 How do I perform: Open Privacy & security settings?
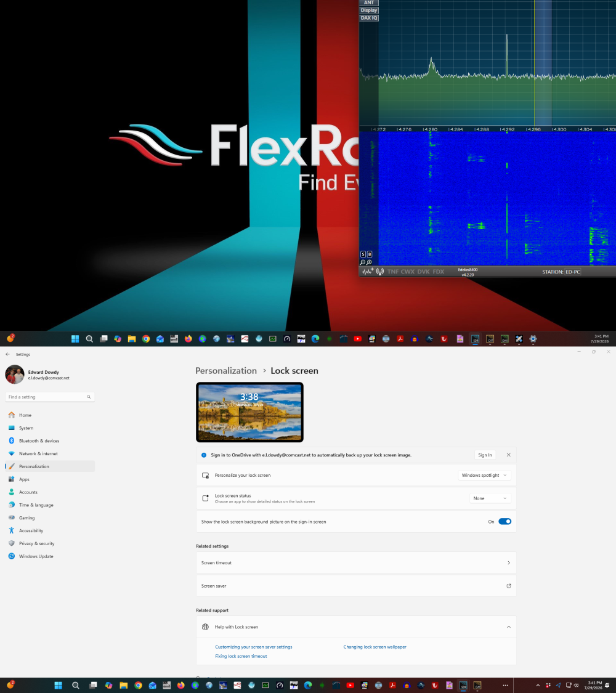pos(50,543)
